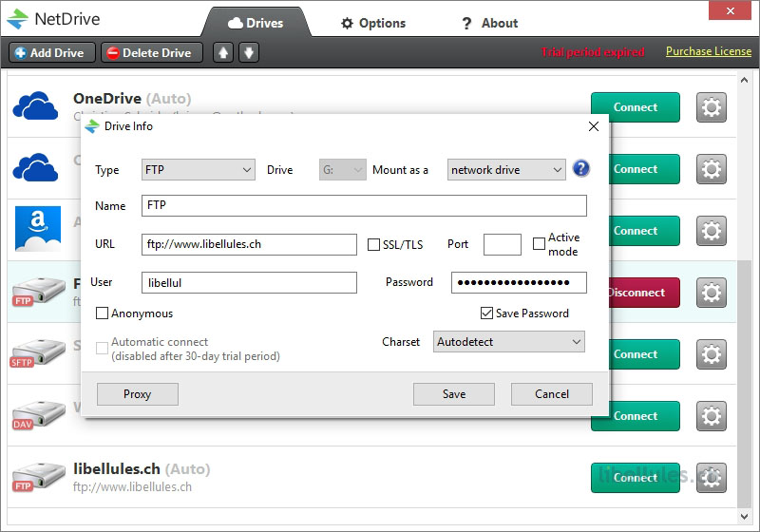
Task: Open settings gear for second OneDrive row
Action: pos(711,169)
